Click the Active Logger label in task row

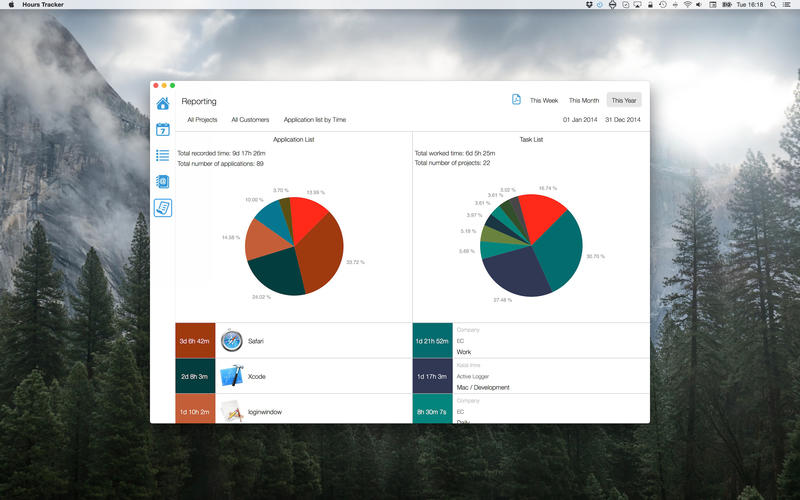(x=472, y=377)
